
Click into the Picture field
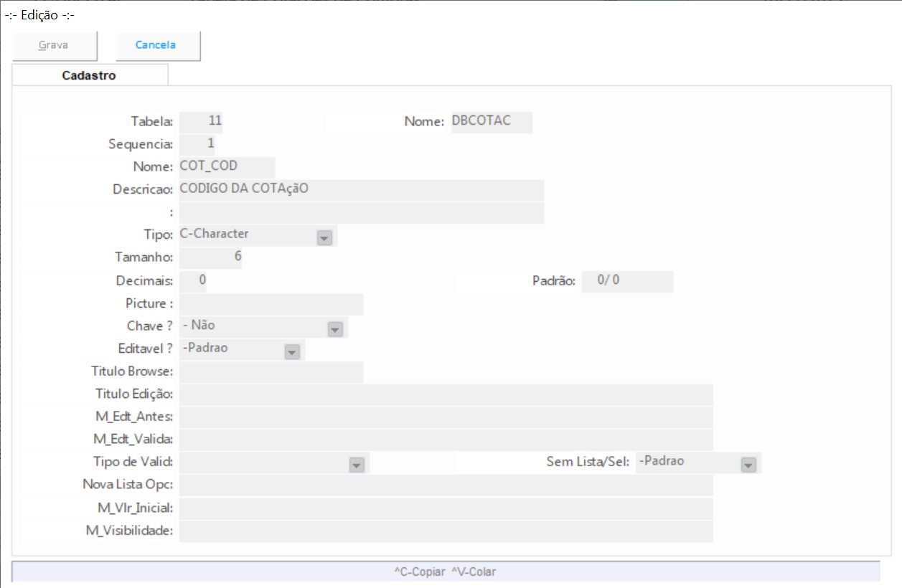[x=271, y=304]
